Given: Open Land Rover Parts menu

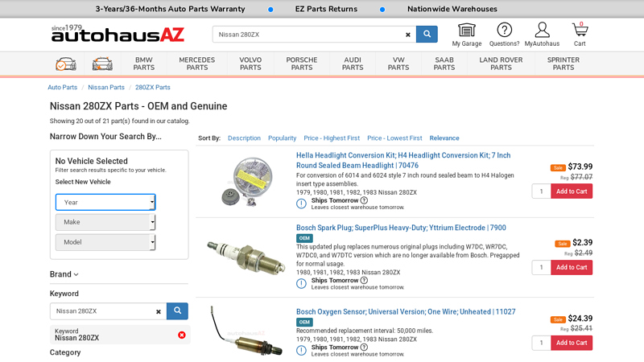Looking at the screenshot, I should 501,64.
